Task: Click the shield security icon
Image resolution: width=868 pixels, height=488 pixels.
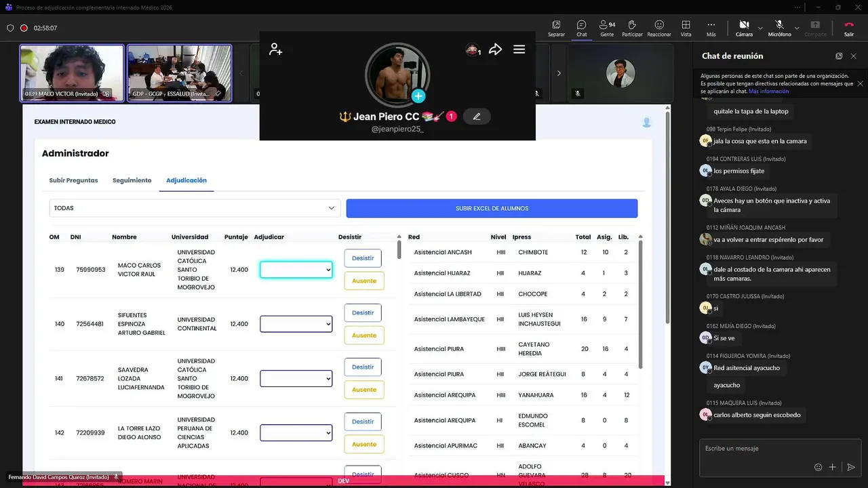Action: click(10, 28)
